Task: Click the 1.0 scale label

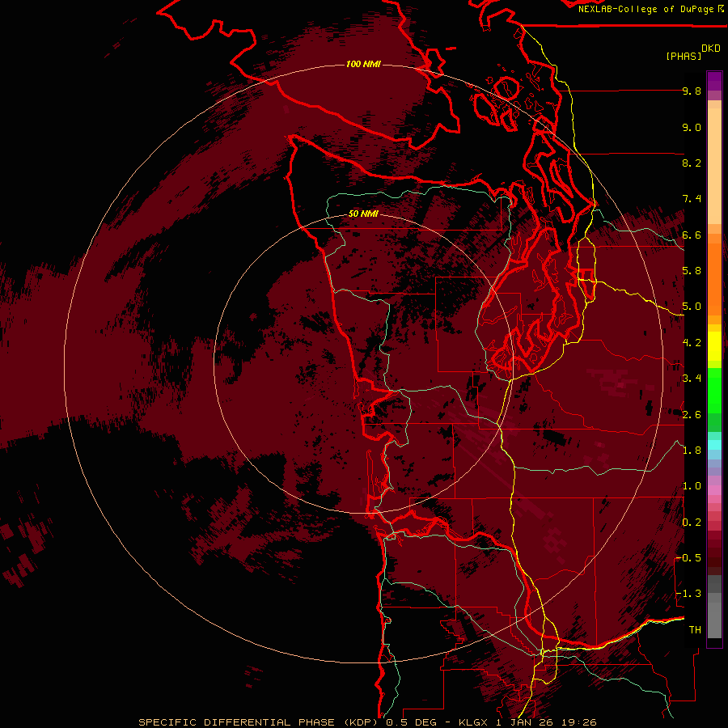Action: pos(692,486)
